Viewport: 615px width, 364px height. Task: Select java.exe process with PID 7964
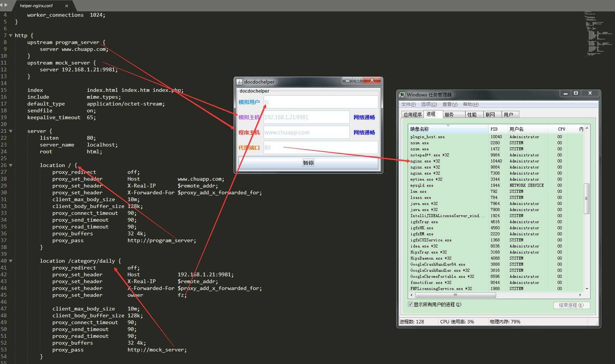496,203
